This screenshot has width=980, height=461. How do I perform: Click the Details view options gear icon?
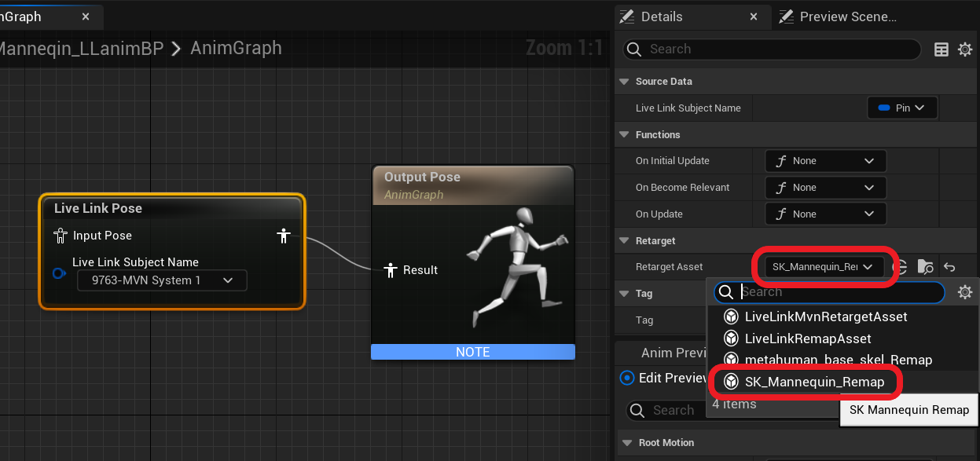(965, 49)
